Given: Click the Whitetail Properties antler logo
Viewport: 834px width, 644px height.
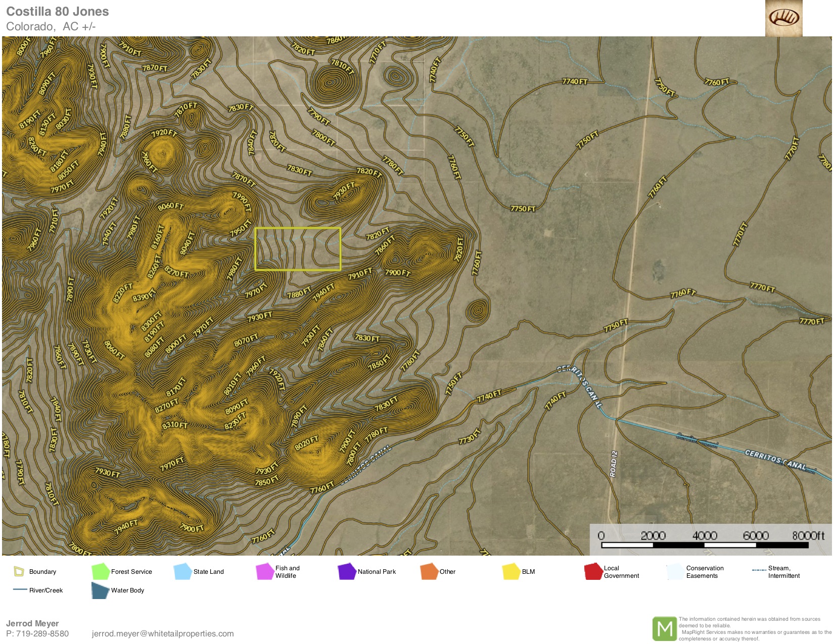Looking at the screenshot, I should click(x=783, y=18).
